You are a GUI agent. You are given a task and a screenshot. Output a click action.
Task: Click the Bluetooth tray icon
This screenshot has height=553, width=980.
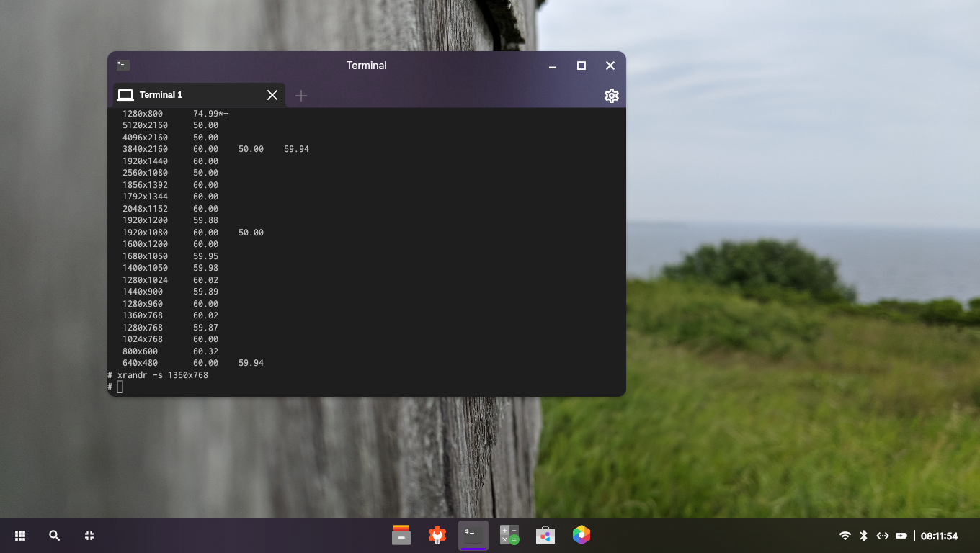pos(864,536)
